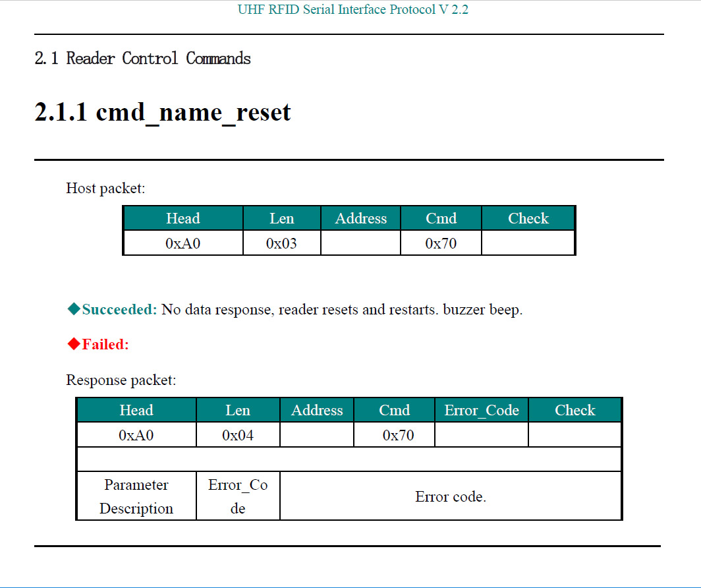701x588 pixels.
Task: Select the 'Head' header in the response packet table
Action: pos(136,410)
